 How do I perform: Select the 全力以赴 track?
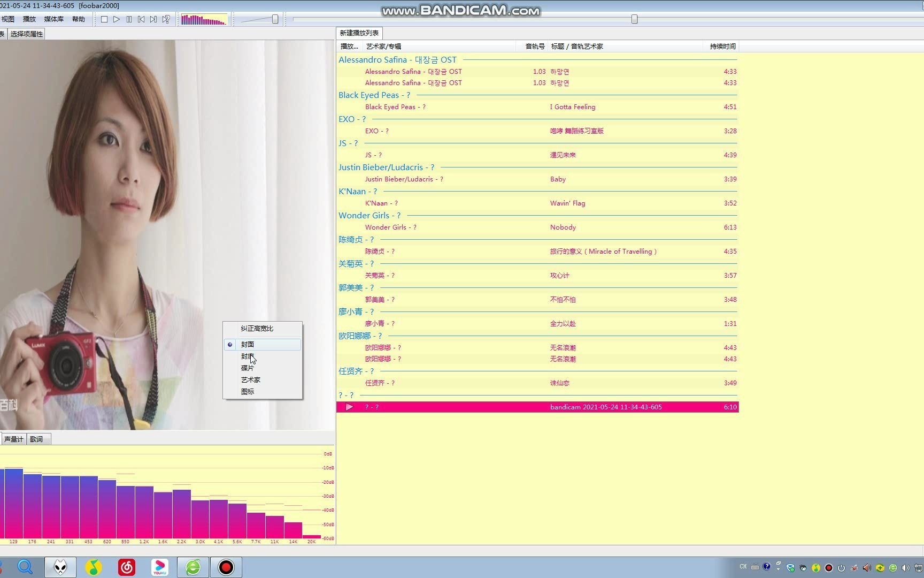pos(537,324)
